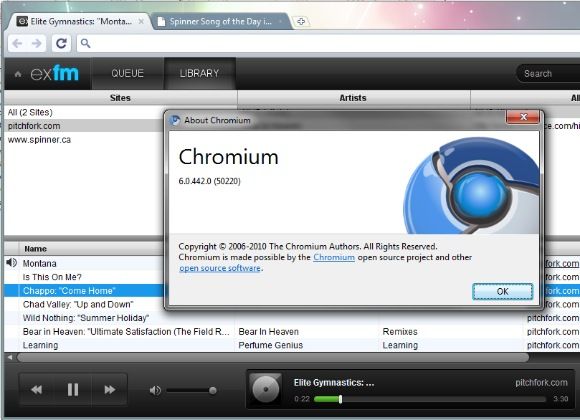Open the LIBRARY tab
The width and height of the screenshot is (580, 420).
[200, 73]
